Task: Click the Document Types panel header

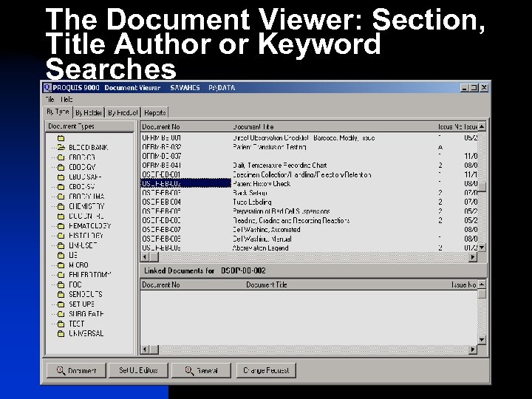Action: click(90, 126)
